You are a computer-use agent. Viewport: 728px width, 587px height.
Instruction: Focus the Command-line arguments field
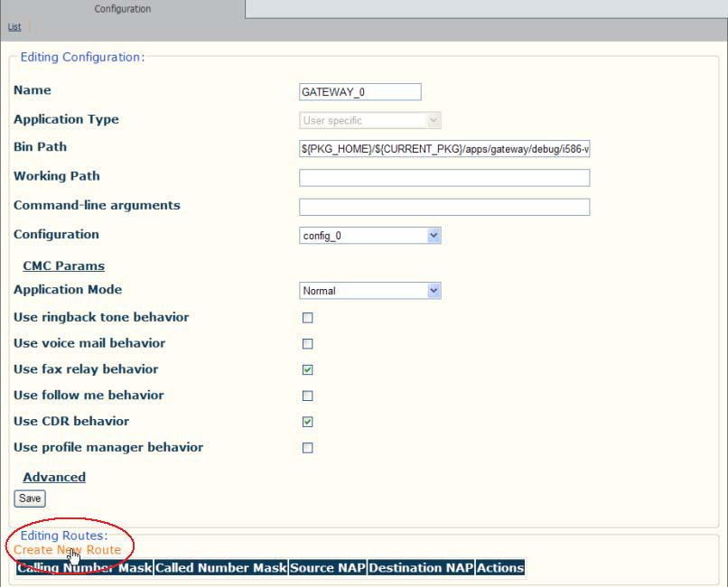(444, 207)
